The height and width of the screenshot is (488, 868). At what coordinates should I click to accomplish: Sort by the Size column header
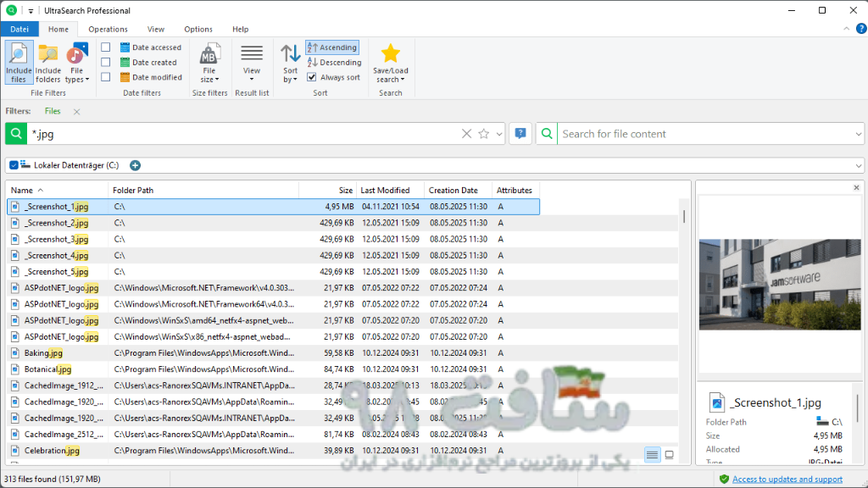click(328, 191)
